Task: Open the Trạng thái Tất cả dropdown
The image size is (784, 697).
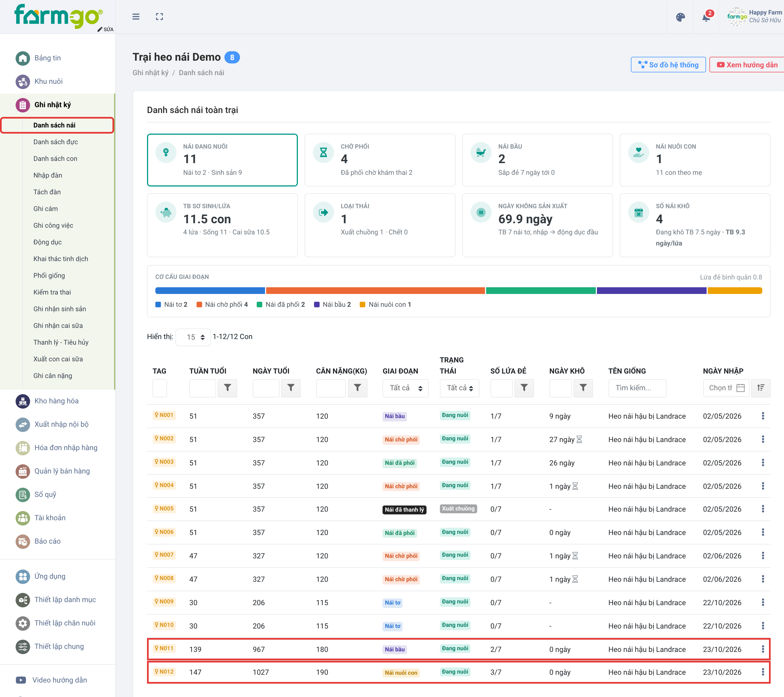Action: (x=459, y=388)
